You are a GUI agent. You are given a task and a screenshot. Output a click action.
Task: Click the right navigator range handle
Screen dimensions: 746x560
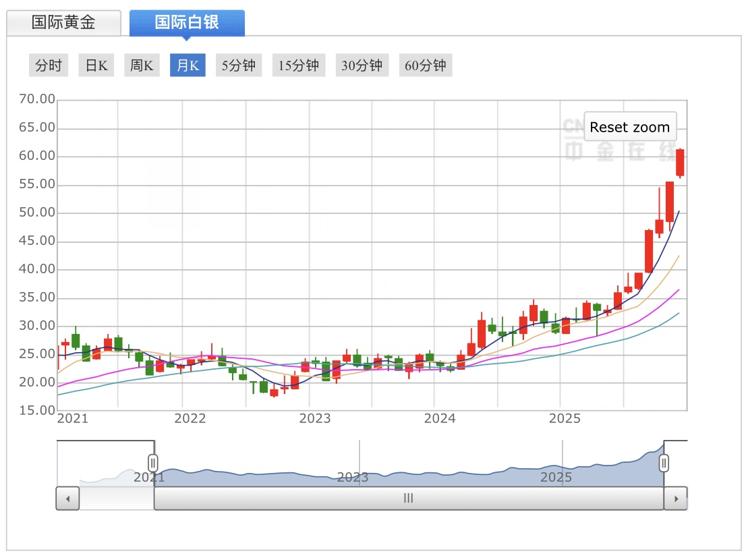coord(664,463)
